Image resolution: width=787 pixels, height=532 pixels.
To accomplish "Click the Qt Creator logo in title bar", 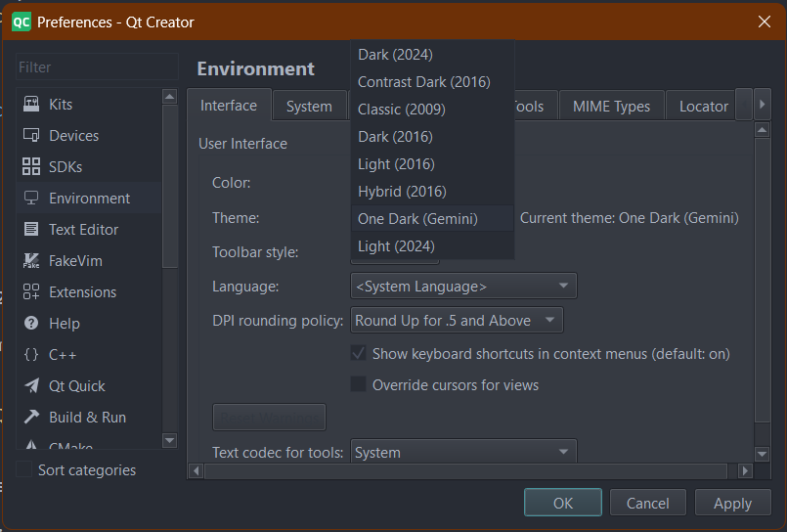I will tap(22, 22).
